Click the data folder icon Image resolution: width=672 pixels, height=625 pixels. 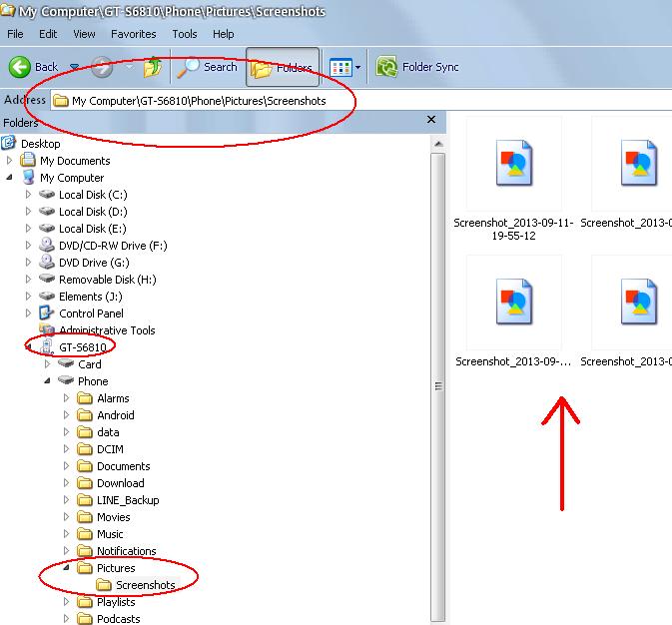pyautogui.click(x=85, y=432)
